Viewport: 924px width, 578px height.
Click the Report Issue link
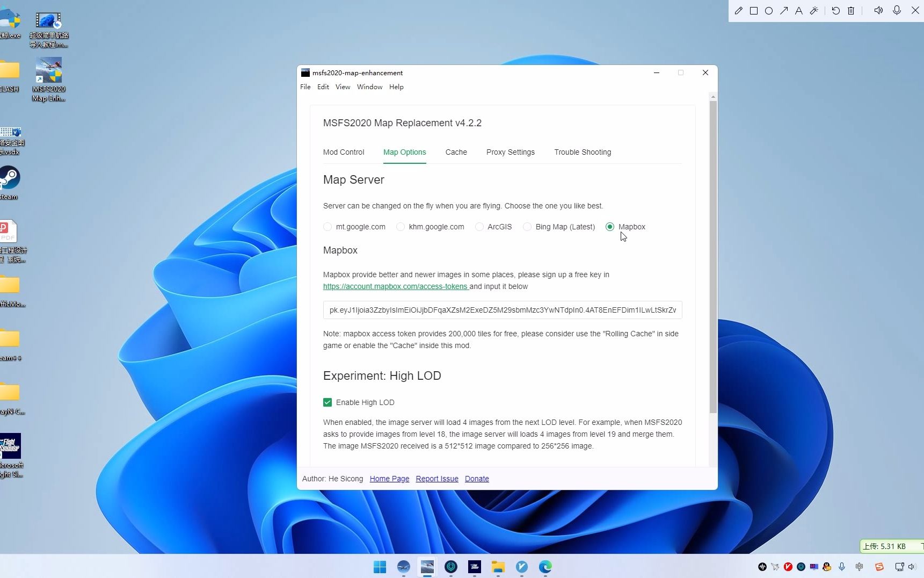point(437,479)
